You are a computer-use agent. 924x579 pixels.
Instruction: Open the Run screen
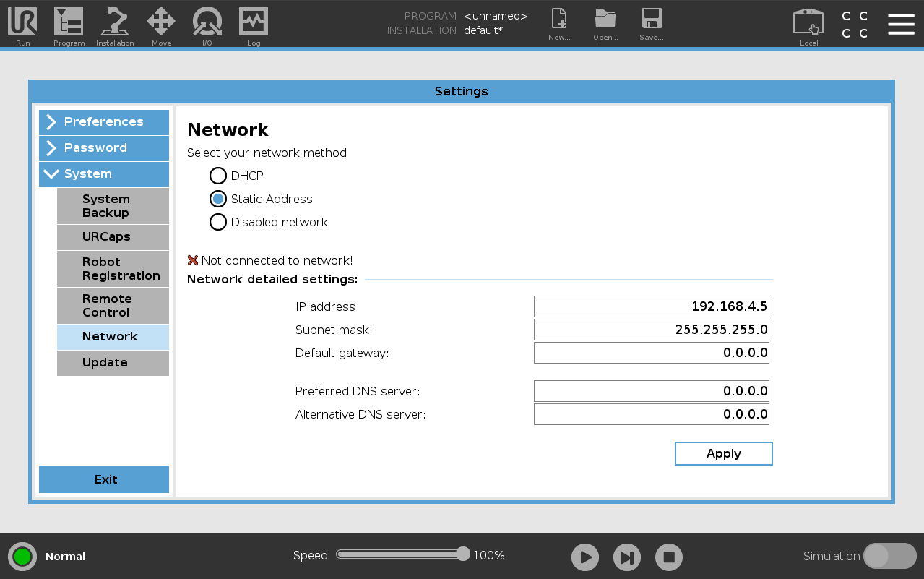[22, 25]
